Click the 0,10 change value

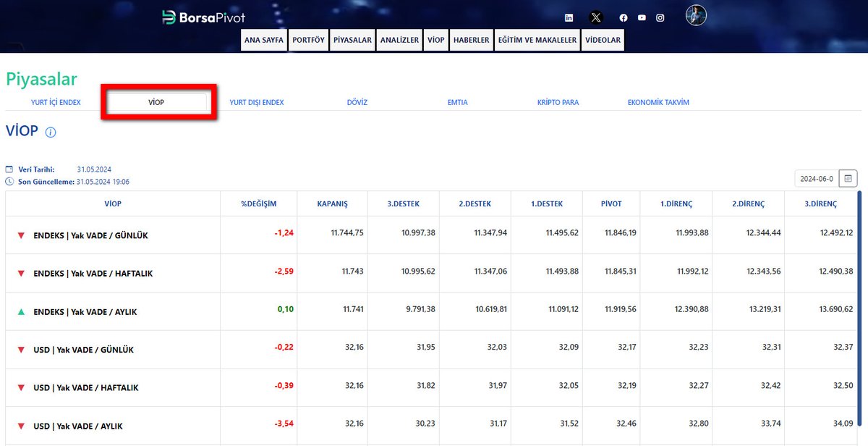coord(285,309)
